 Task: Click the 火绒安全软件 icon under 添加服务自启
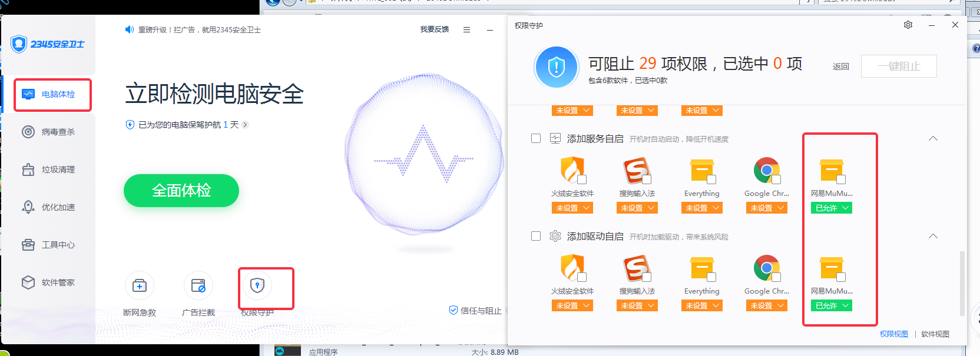point(572,170)
